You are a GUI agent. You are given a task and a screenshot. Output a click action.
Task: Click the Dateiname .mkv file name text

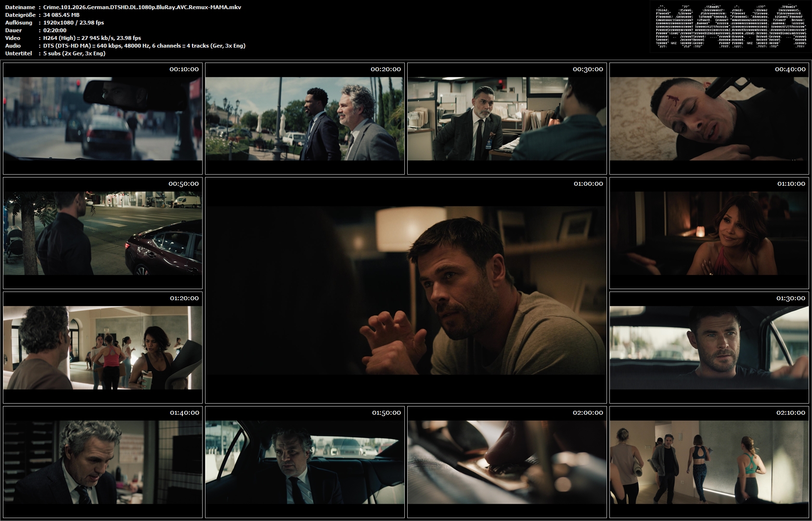coord(142,7)
